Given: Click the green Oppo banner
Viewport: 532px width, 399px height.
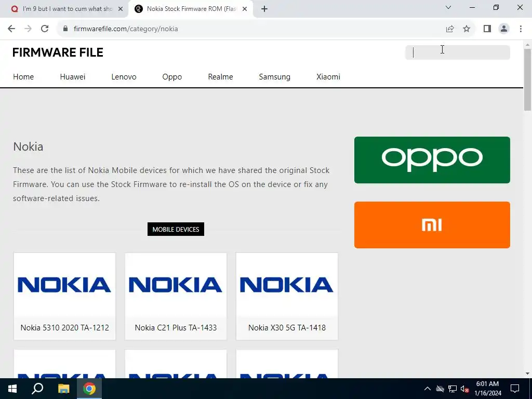Looking at the screenshot, I should point(432,160).
